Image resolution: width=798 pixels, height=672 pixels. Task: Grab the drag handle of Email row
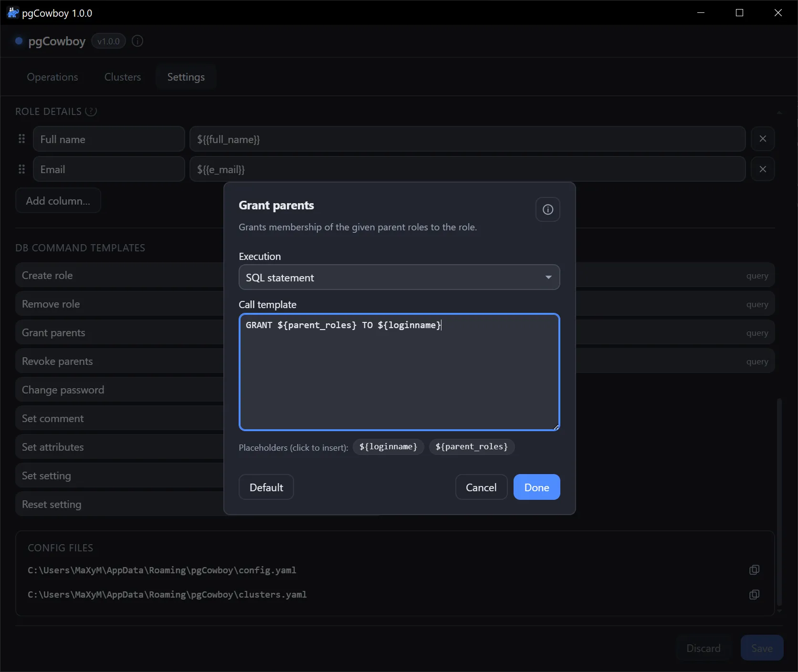pos(21,169)
